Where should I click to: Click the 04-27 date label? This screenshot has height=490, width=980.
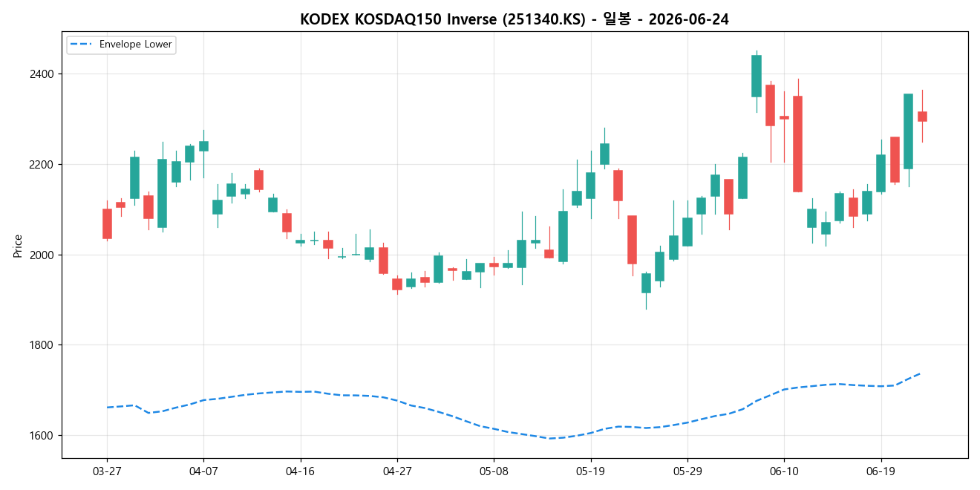point(397,471)
